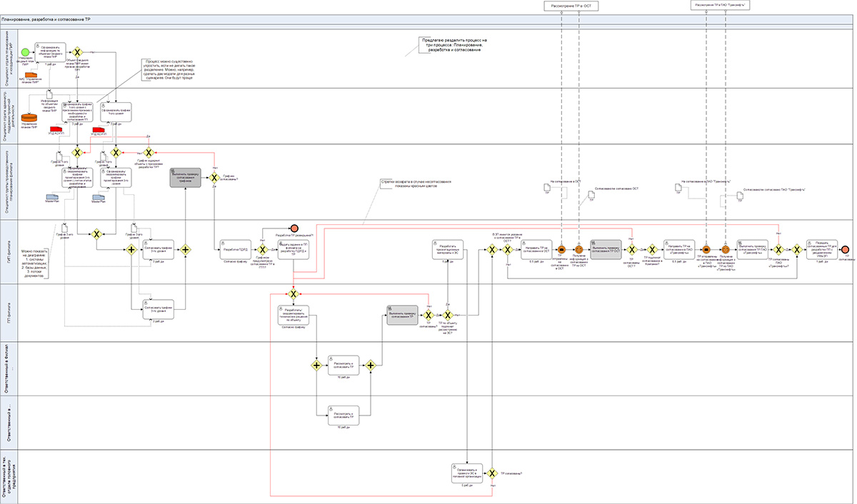
Task: Select the exclusive gateway after "Организовать и провести ЭС"
Action: (x=491, y=472)
